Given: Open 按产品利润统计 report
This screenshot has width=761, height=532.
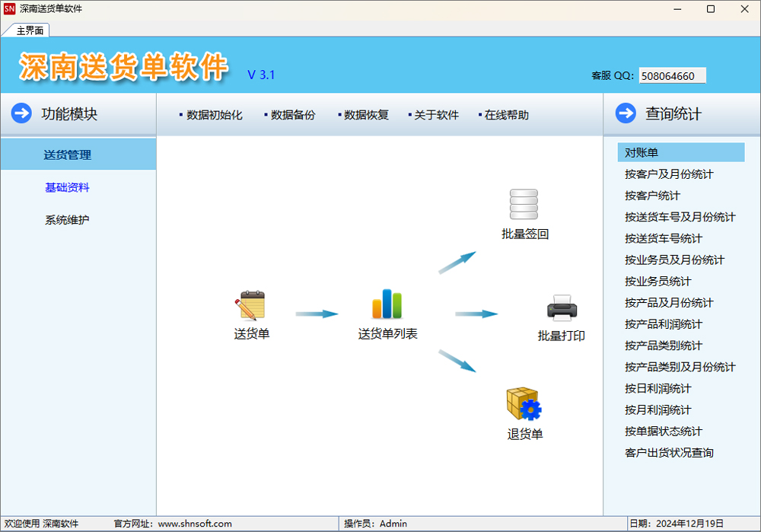Looking at the screenshot, I should tap(664, 323).
